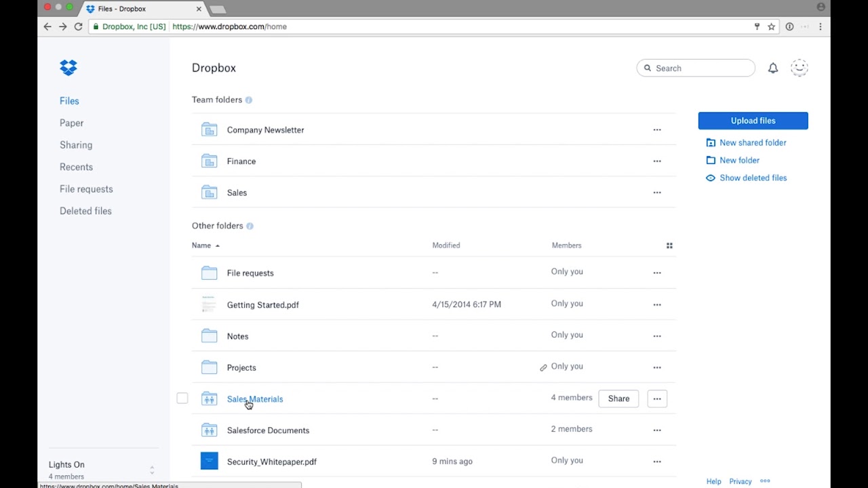
Task: Show deleted files
Action: point(753,178)
